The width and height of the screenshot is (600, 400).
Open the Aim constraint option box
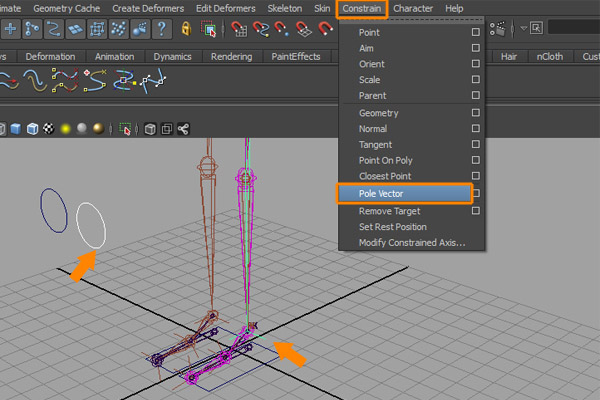click(x=476, y=48)
